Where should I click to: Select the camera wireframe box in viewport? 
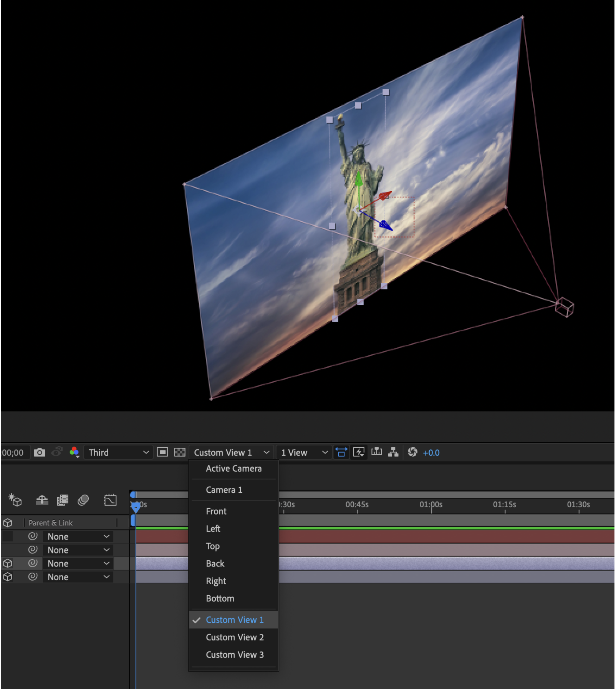click(x=565, y=307)
